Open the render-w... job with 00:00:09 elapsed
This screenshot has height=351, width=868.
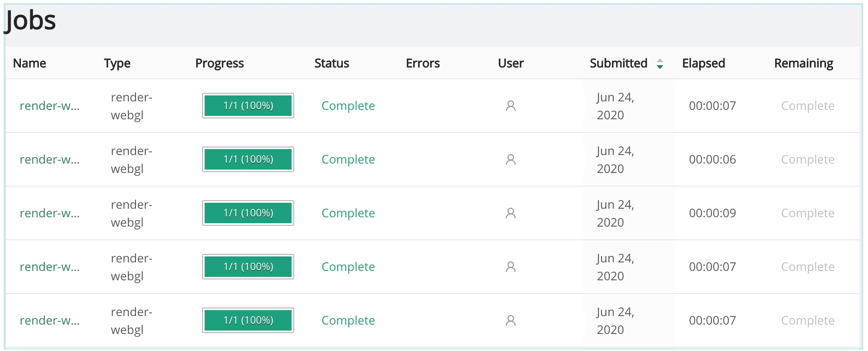49,213
